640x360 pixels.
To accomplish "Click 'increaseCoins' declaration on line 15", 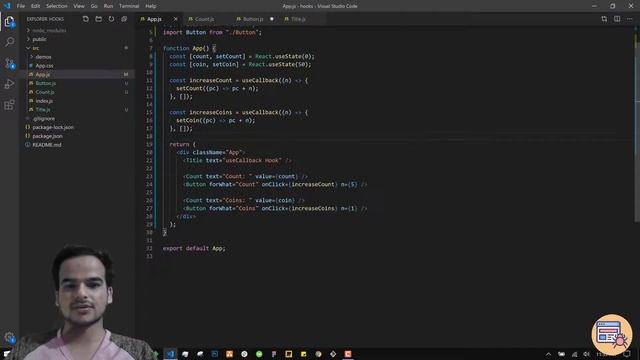I will 210,112.
